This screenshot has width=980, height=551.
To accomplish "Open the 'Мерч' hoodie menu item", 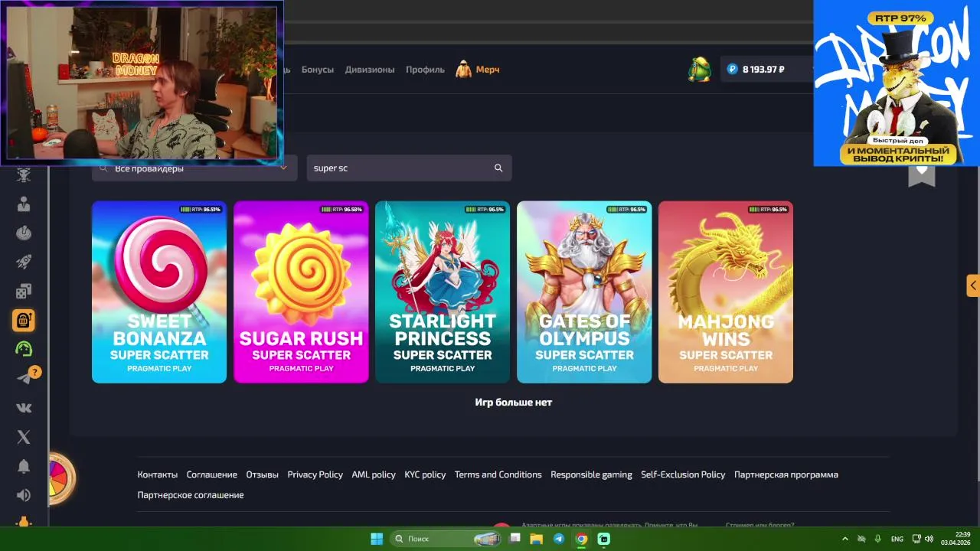I will 478,70.
